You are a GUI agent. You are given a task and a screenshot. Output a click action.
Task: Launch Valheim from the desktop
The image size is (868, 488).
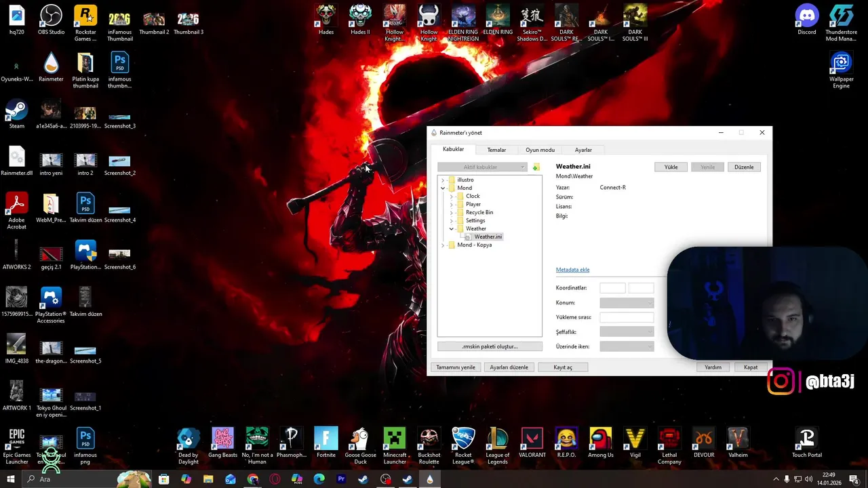pos(738,443)
